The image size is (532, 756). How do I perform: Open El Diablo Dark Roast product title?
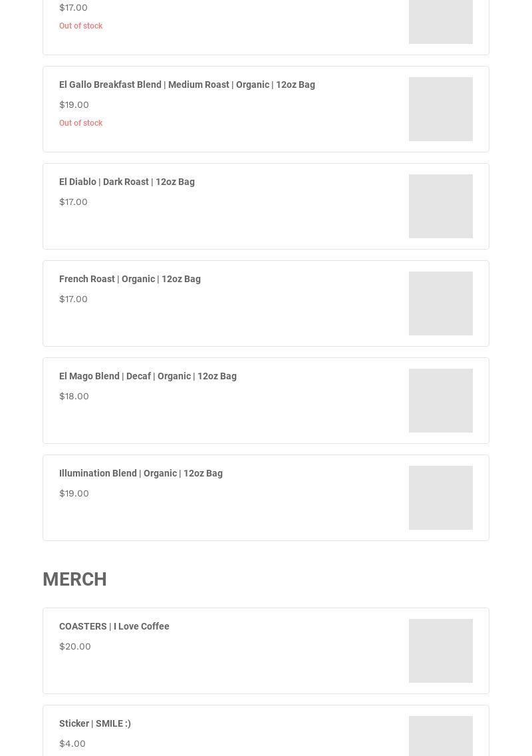127,182
